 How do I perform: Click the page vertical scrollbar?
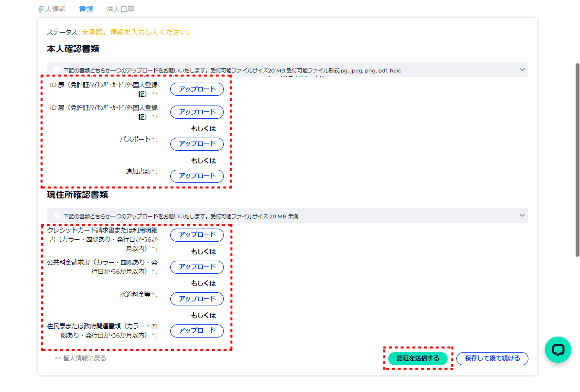tap(577, 160)
